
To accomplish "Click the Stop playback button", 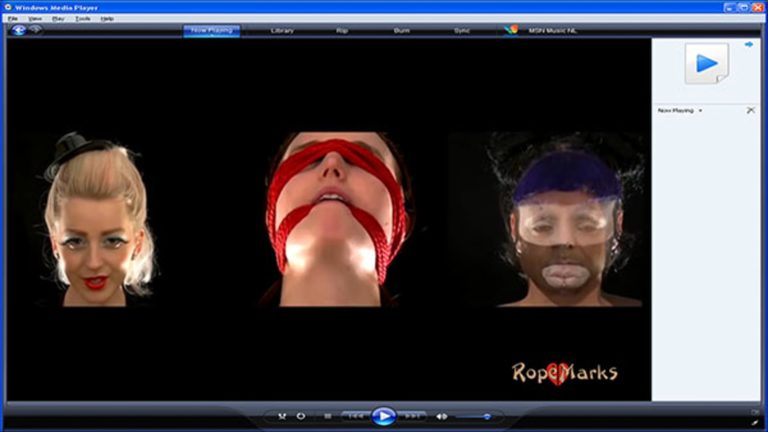I will pyautogui.click(x=328, y=416).
